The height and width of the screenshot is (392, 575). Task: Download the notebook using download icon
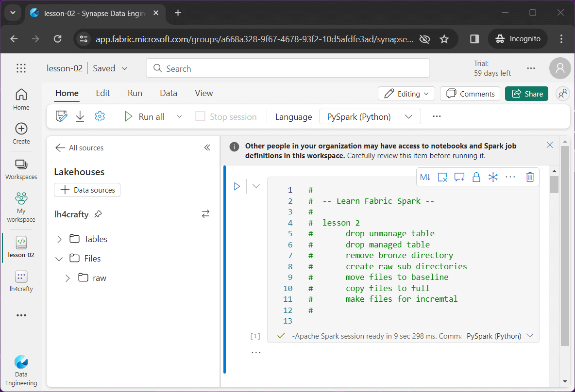(x=80, y=116)
